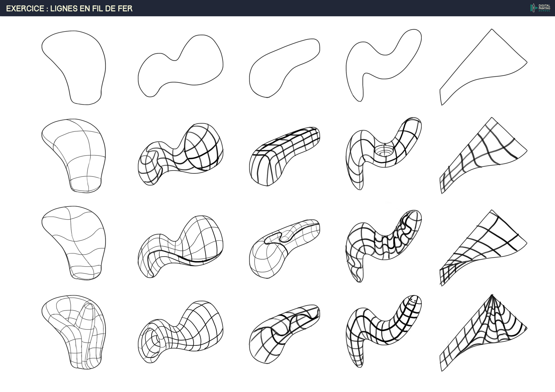Click the Digital Painting School logo
555x392 pixels.
pyautogui.click(x=541, y=8)
